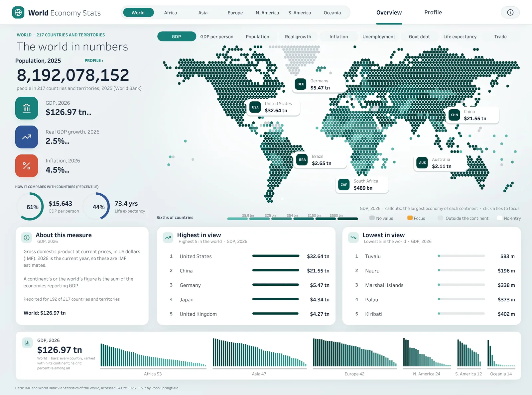
Task: Open the Profile tab
Action: click(x=433, y=12)
